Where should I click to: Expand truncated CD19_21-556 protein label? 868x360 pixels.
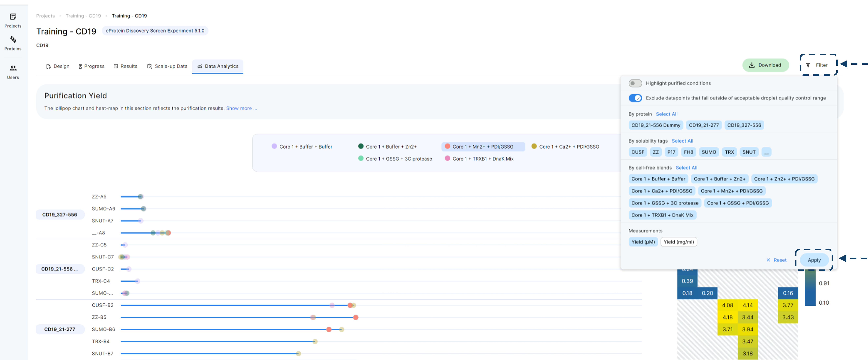pyautogui.click(x=60, y=269)
